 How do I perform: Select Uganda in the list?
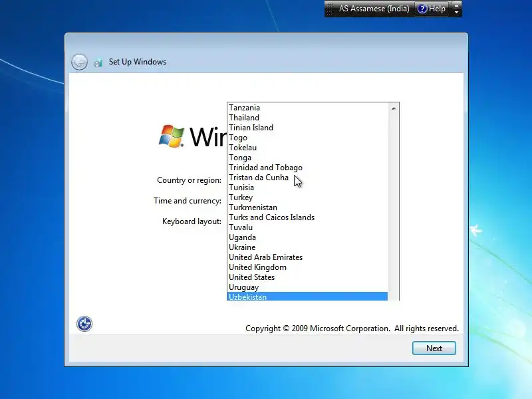[307, 237]
